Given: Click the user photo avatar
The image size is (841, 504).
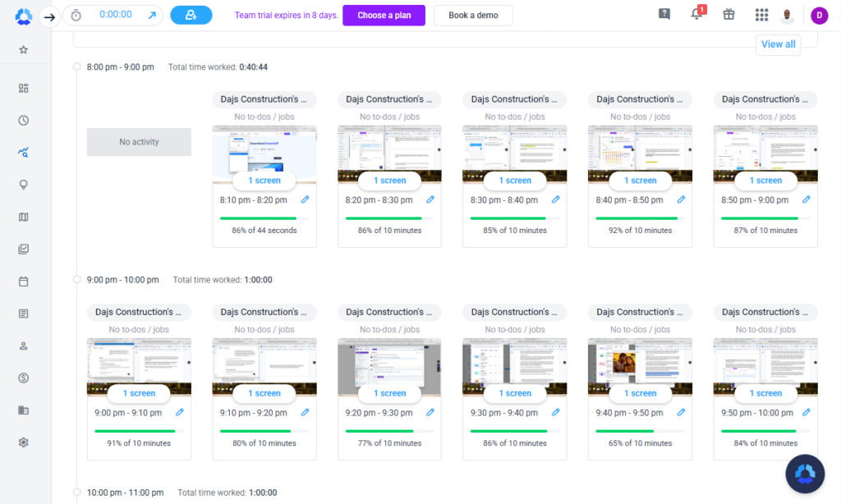Looking at the screenshot, I should (787, 15).
